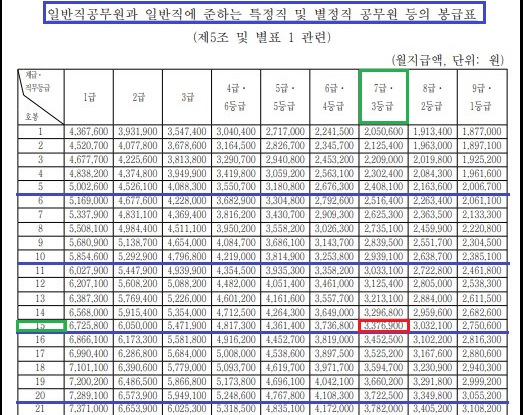Select the amount 2,220,800 in row 8

pyautogui.click(x=482, y=229)
